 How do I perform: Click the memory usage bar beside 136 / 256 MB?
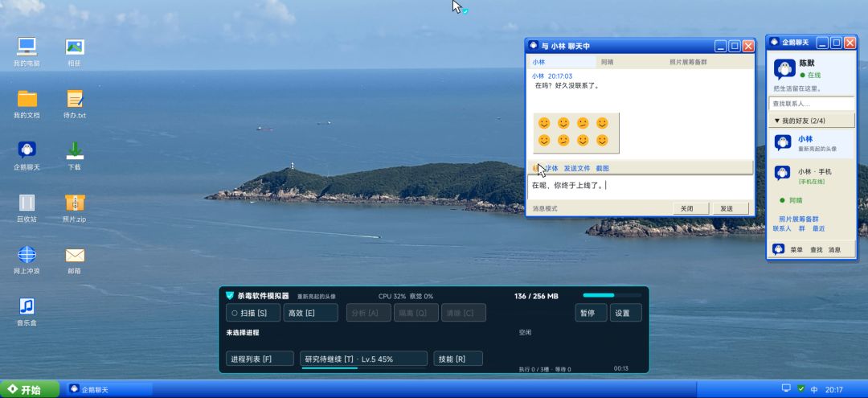(x=612, y=295)
